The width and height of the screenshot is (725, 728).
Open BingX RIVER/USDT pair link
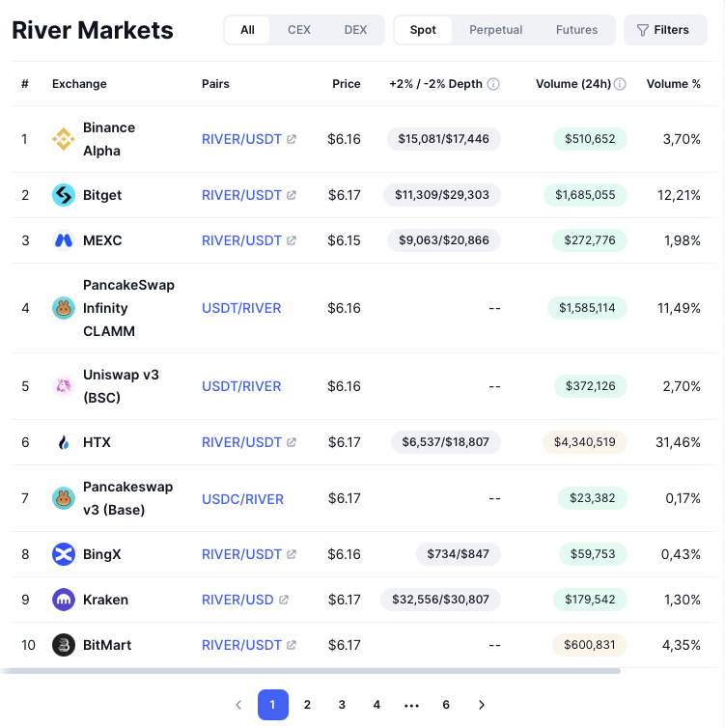pos(241,554)
